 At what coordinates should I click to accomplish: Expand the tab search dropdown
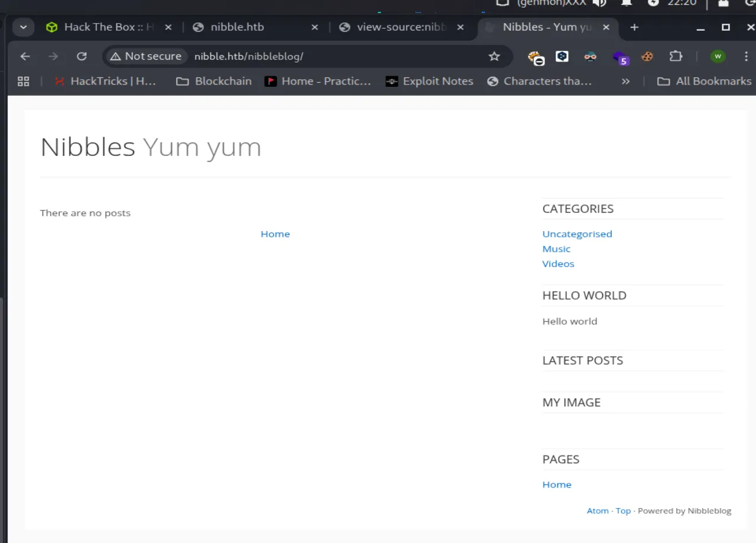coord(24,27)
